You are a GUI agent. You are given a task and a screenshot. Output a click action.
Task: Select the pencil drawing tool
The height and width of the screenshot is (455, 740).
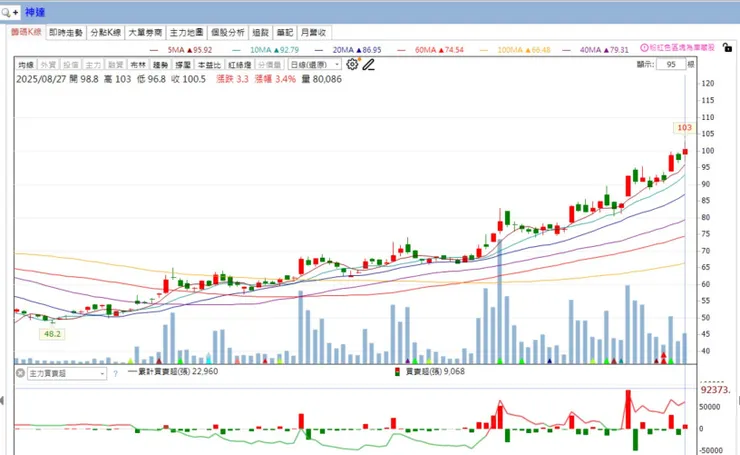(369, 65)
